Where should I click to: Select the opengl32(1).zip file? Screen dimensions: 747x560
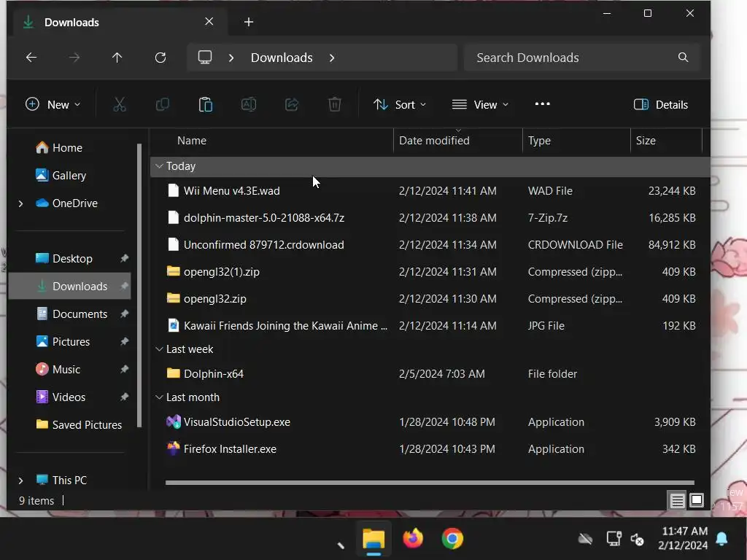429,271
